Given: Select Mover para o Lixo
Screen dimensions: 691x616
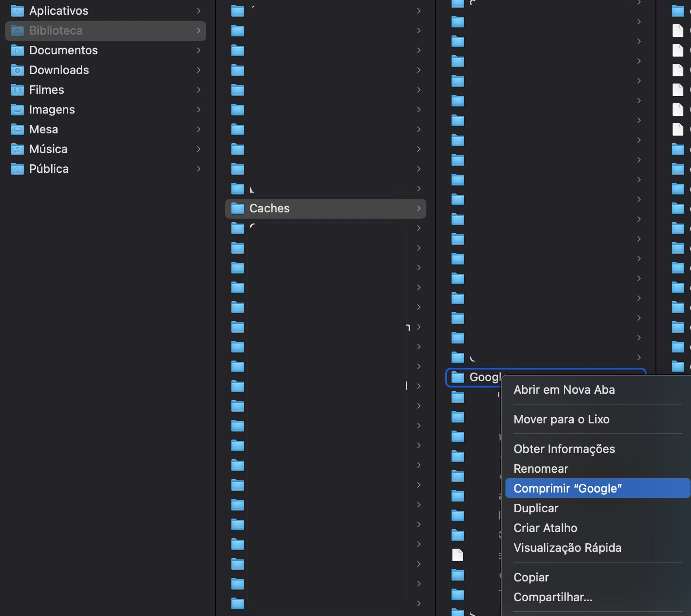Looking at the screenshot, I should (561, 419).
